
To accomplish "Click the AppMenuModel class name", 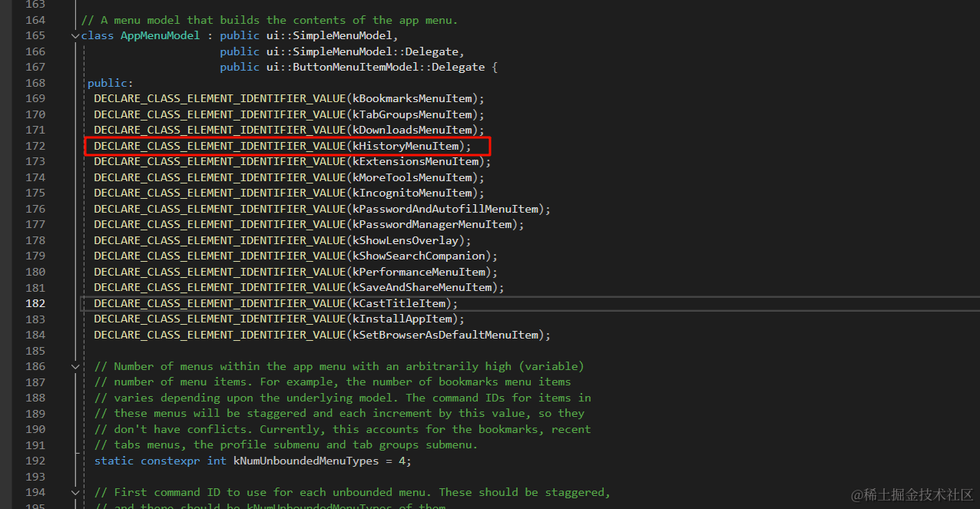I will 161,36.
